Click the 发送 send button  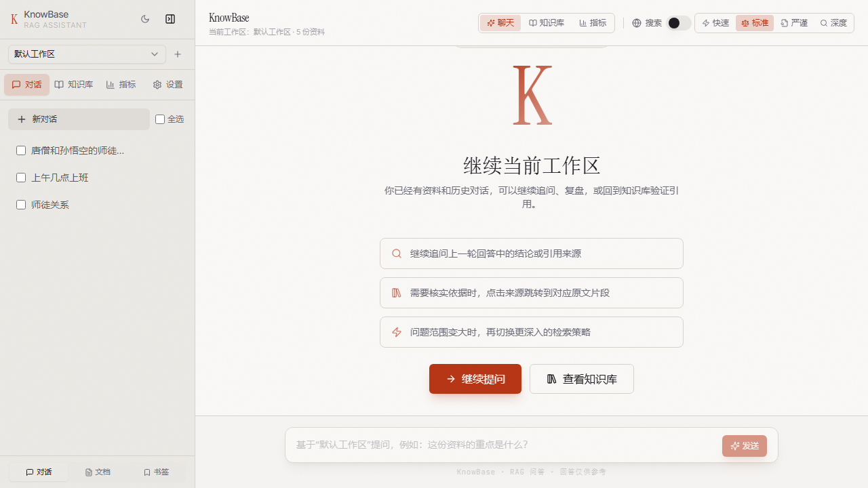745,446
